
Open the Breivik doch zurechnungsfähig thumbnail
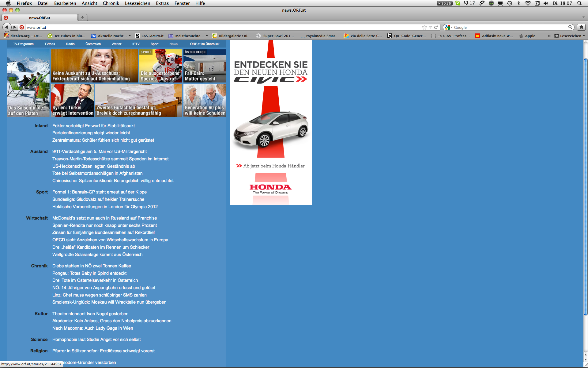click(139, 100)
